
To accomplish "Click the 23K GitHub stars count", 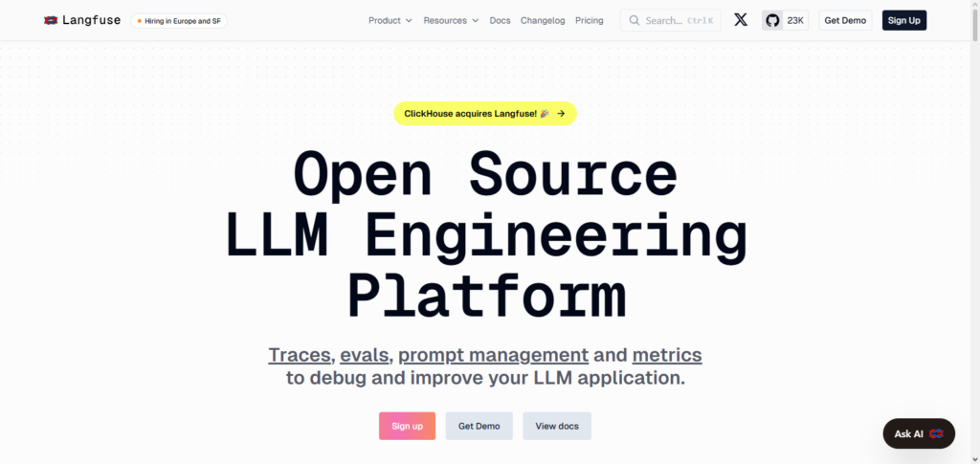I will [x=795, y=20].
